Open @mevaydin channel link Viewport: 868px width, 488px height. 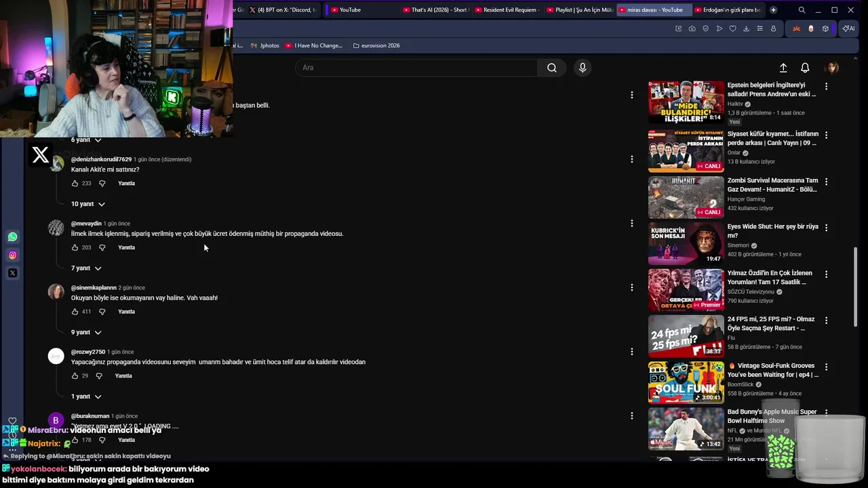[86, 224]
